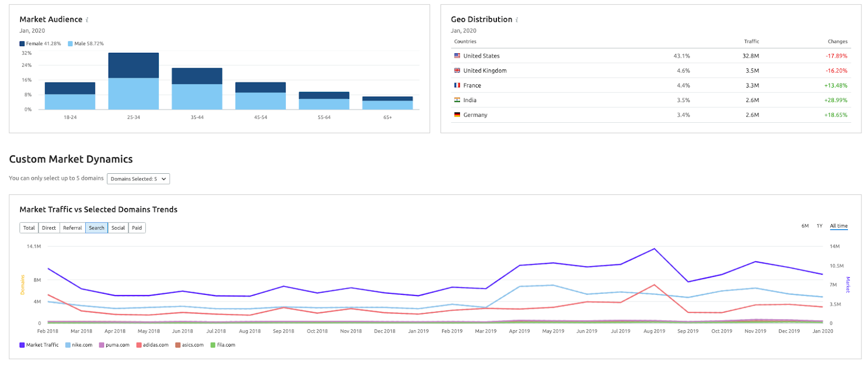This screenshot has width=868, height=365.
Task: Toggle the Male legend in Market Audience
Action: 86,43
